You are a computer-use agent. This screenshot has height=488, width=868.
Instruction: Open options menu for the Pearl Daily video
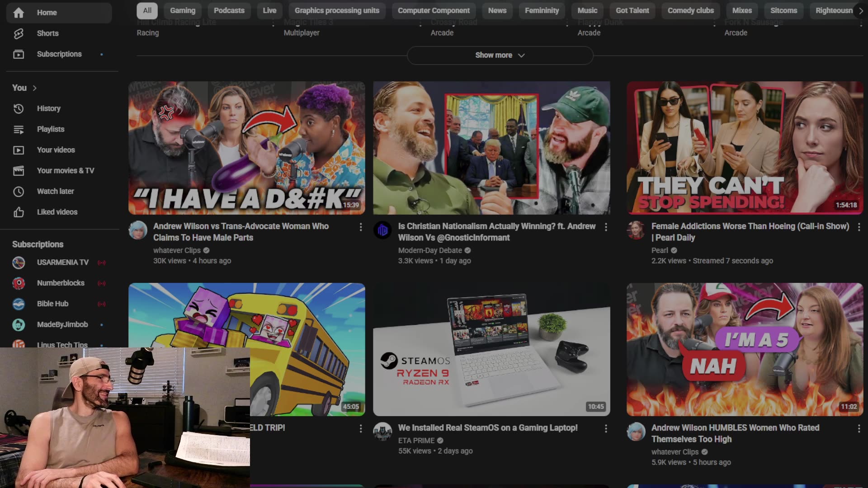click(859, 227)
